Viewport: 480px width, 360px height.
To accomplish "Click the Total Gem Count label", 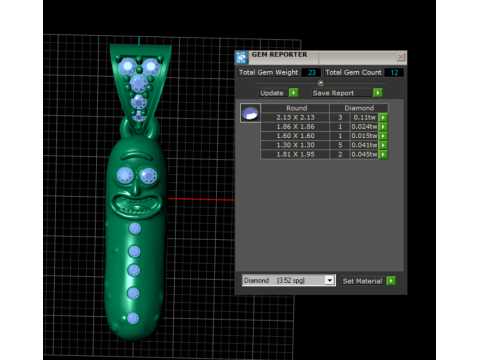I will click(353, 73).
